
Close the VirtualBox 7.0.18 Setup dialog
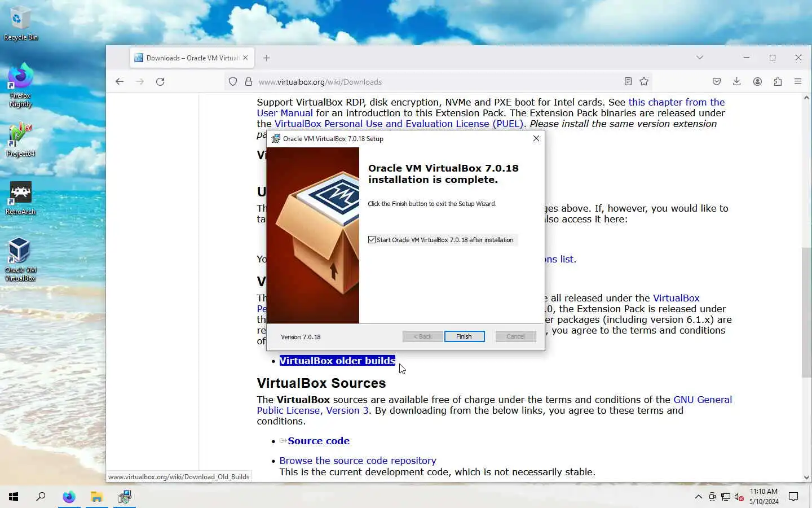click(x=536, y=138)
